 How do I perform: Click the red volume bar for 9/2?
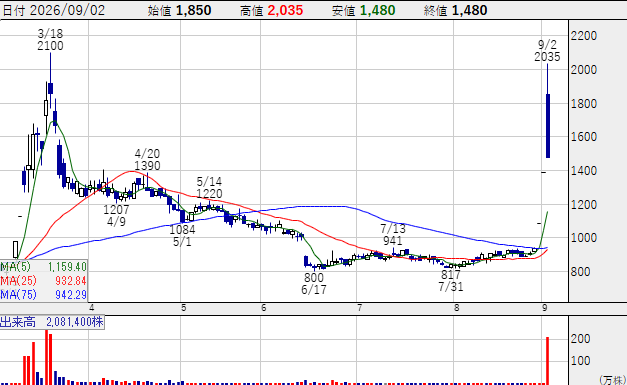(547, 361)
